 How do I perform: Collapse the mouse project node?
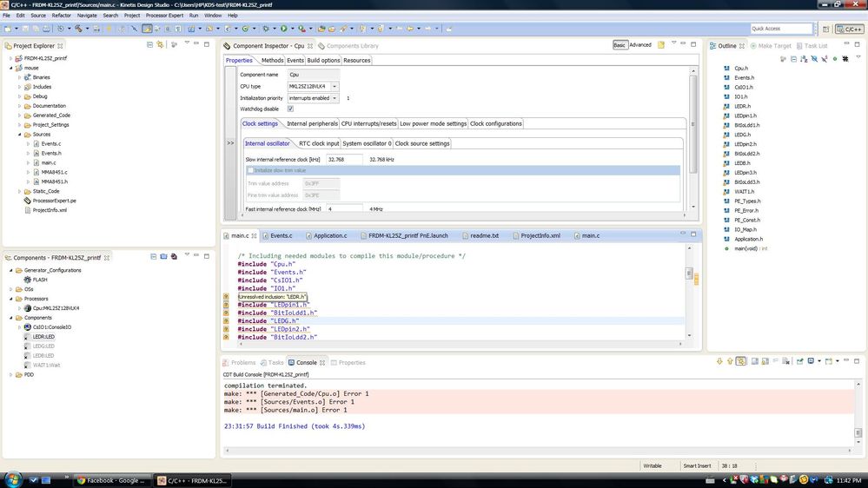pos(11,68)
